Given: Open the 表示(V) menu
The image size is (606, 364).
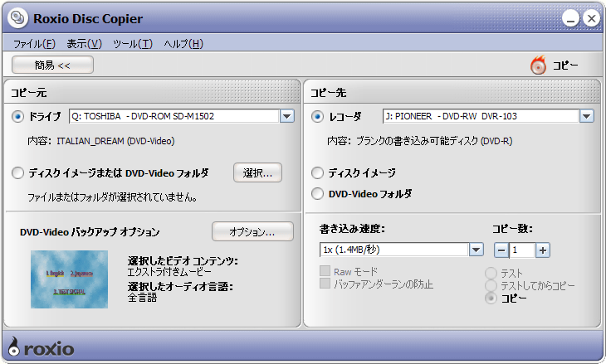Looking at the screenshot, I should tap(84, 44).
